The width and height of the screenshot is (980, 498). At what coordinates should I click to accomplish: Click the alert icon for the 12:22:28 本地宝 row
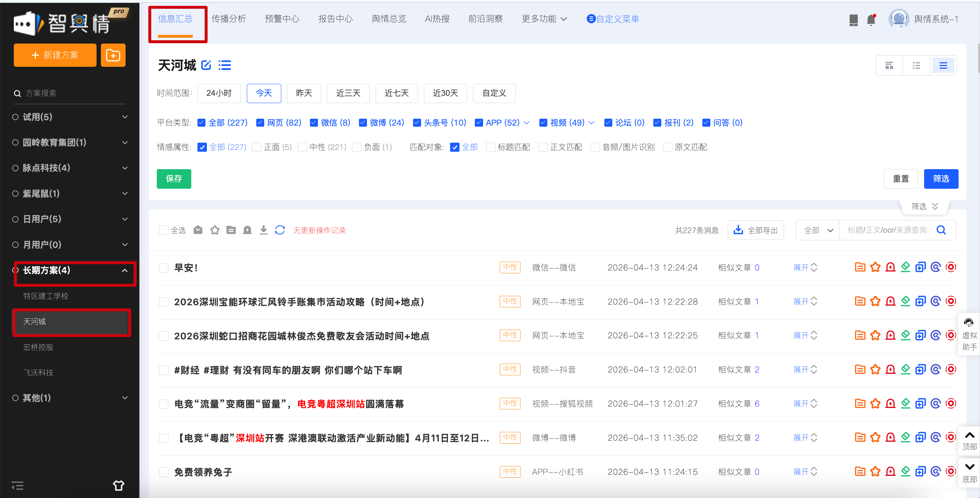click(890, 301)
